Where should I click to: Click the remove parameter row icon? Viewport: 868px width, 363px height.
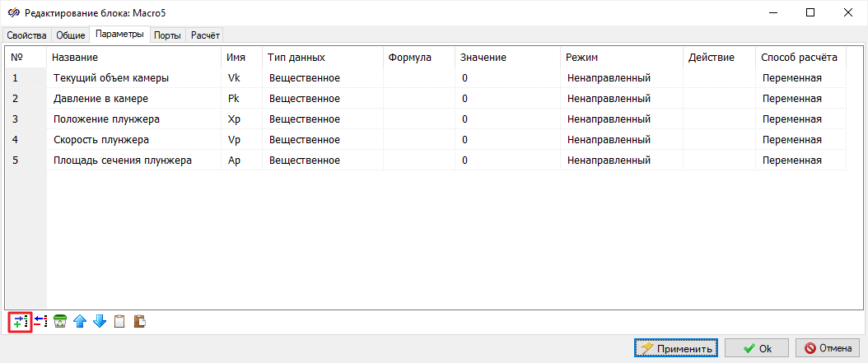click(x=40, y=322)
